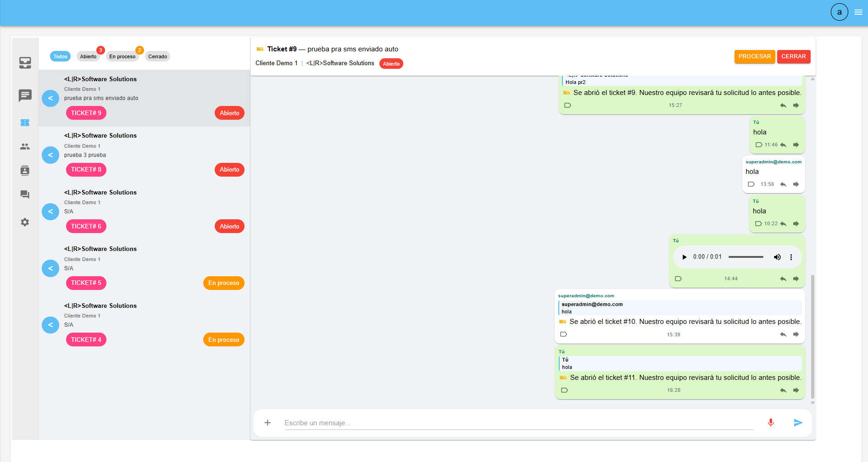The height and width of the screenshot is (462, 868).
Task: Open the chat messages sidebar icon
Action: tap(25, 95)
